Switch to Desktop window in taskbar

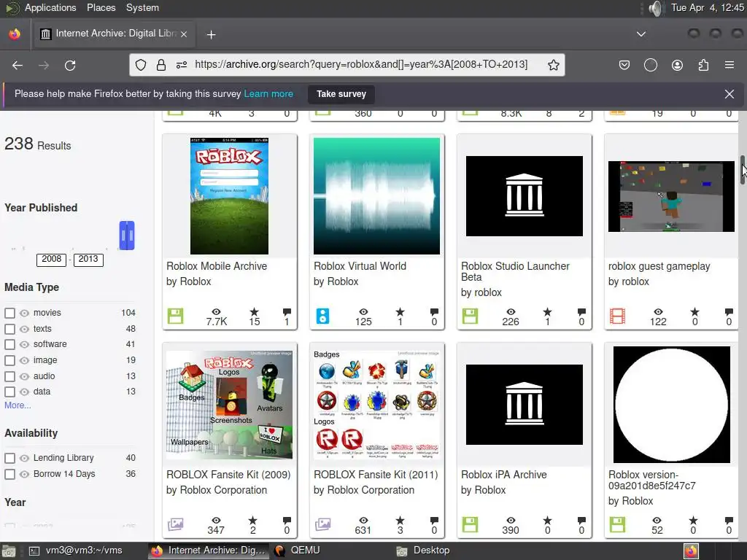[423, 551]
